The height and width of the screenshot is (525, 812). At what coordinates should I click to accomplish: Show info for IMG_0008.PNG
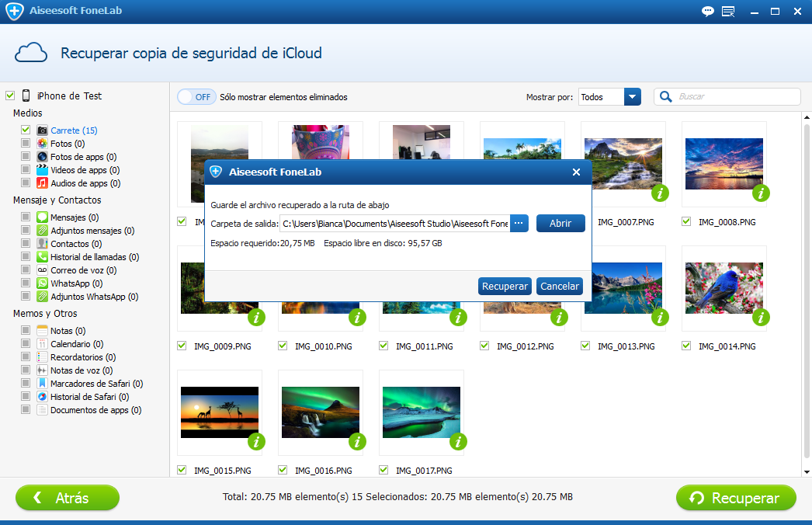[x=761, y=193]
